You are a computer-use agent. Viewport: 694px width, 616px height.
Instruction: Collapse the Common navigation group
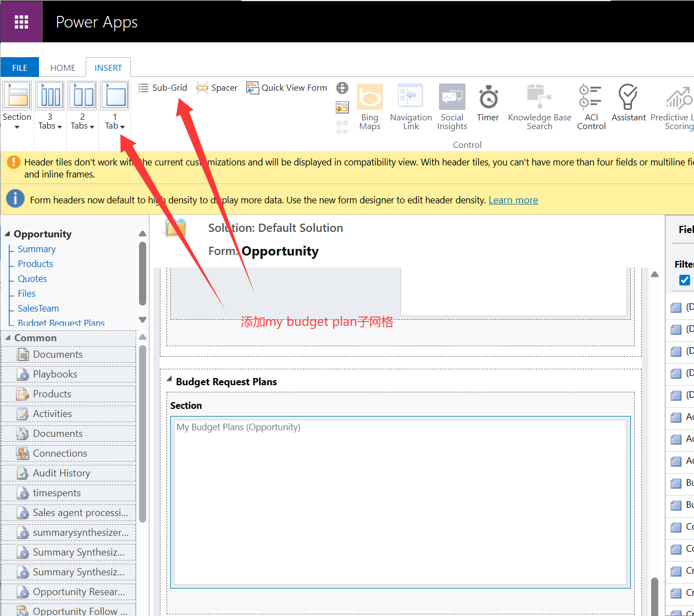[8, 337]
